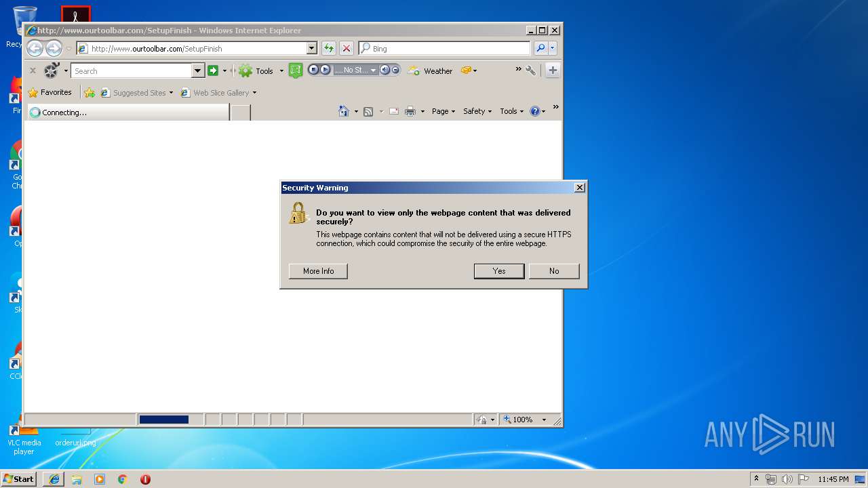Screen dimensions: 868x488
Task: Open the yellow email notifier dropdown
Action: [x=469, y=70]
